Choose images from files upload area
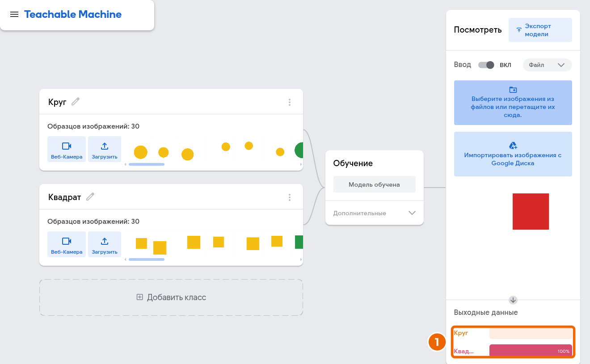This screenshot has width=590, height=364. pyautogui.click(x=513, y=103)
